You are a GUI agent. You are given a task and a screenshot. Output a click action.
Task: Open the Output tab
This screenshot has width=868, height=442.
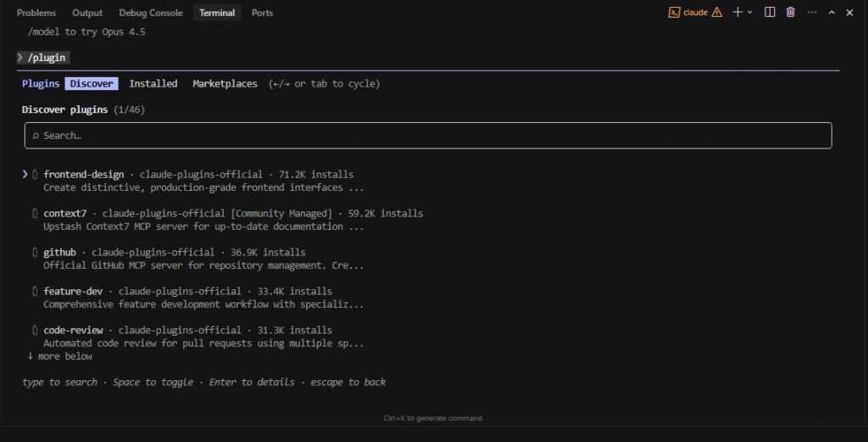point(87,13)
